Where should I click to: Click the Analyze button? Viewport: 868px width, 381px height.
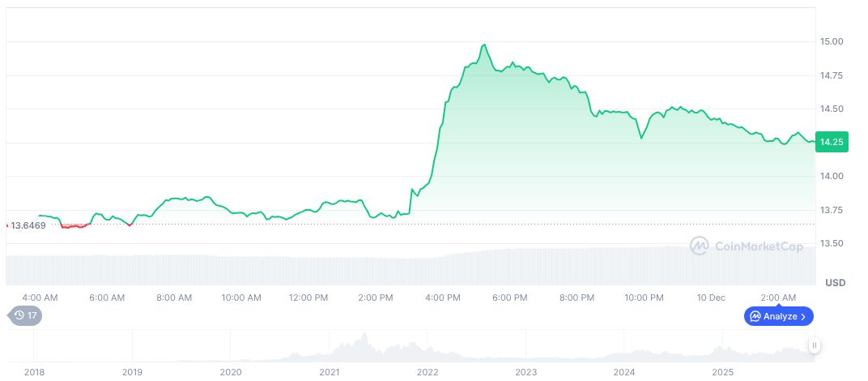pyautogui.click(x=778, y=316)
